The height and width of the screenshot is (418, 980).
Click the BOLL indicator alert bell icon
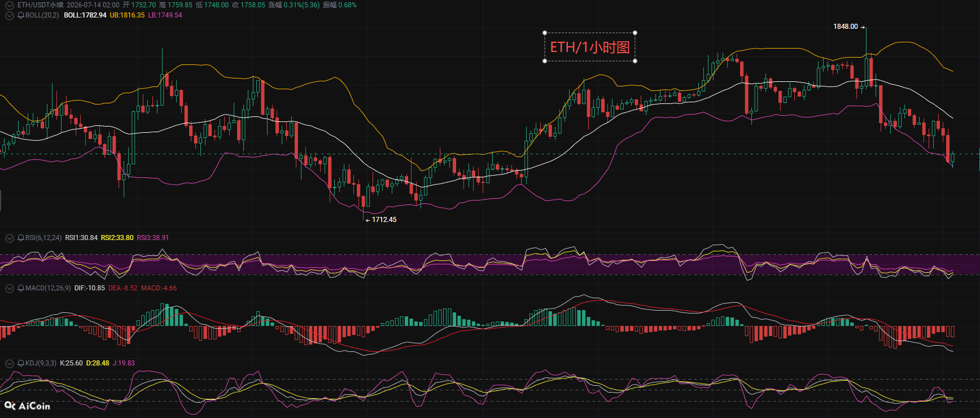point(21,15)
